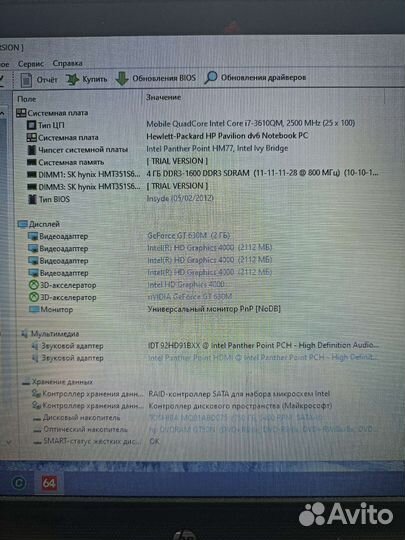The width and height of the screenshot is (405, 540).
Task: Click the Поле column header
Action: pos(27,99)
